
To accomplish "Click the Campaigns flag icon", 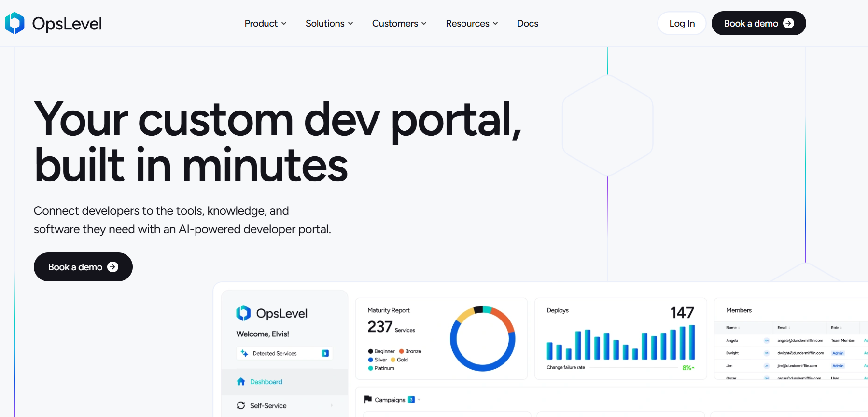I will click(368, 399).
